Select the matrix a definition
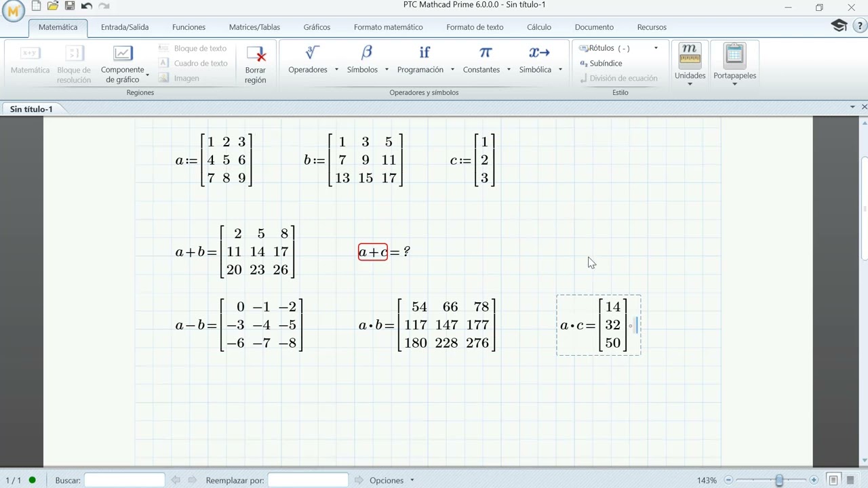Image resolution: width=868 pixels, height=488 pixels. (x=214, y=160)
